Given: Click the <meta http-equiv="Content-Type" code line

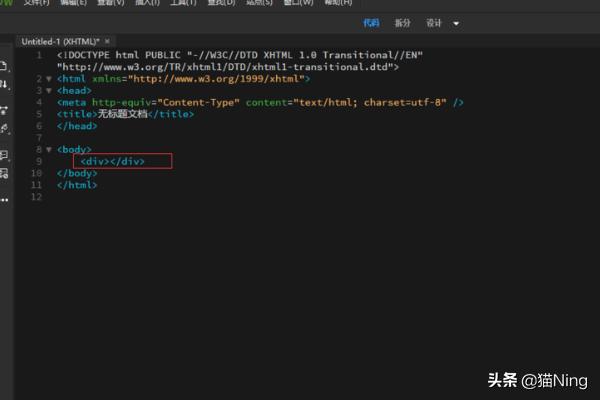Looking at the screenshot, I should click(260, 103).
